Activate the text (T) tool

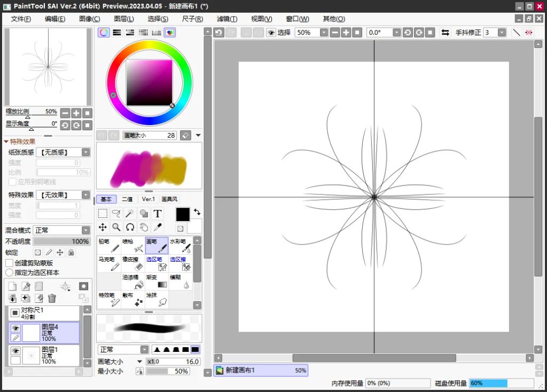(x=158, y=214)
